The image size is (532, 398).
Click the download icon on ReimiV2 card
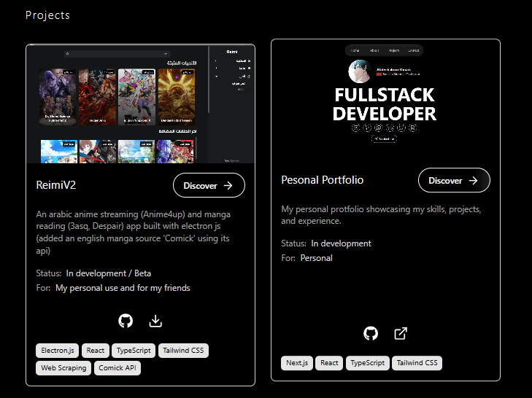[x=155, y=321]
